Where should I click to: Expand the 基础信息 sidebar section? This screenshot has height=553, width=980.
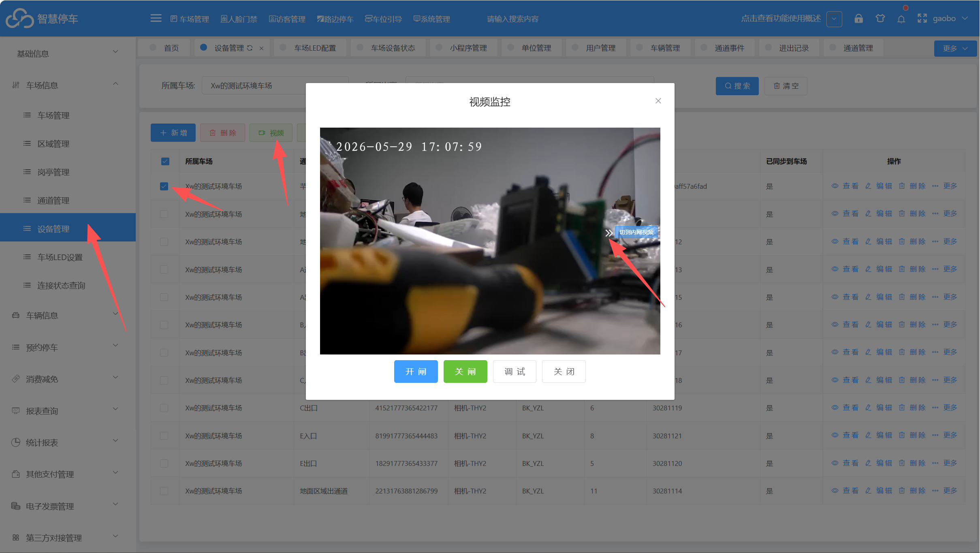click(x=67, y=53)
